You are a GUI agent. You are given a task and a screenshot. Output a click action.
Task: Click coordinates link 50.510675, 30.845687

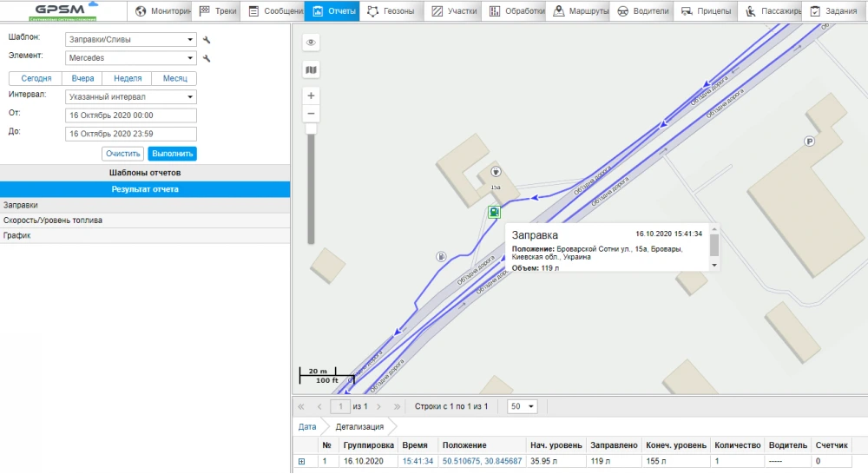pyautogui.click(x=482, y=461)
